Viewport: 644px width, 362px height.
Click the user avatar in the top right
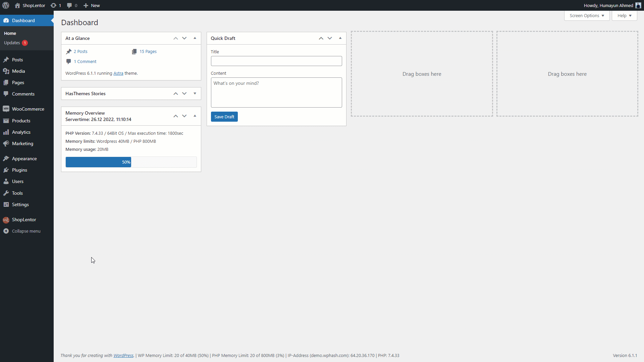pyautogui.click(x=638, y=5)
